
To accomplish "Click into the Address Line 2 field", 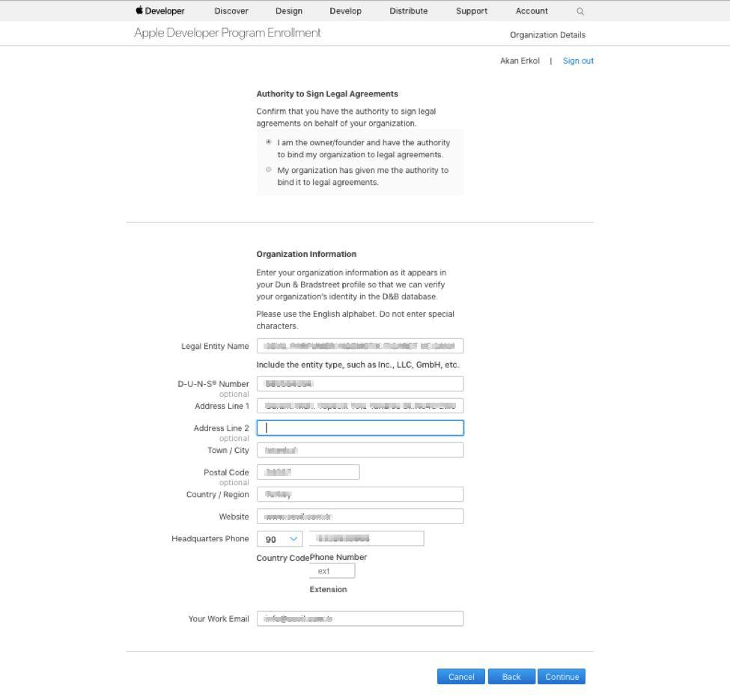I will pyautogui.click(x=360, y=428).
